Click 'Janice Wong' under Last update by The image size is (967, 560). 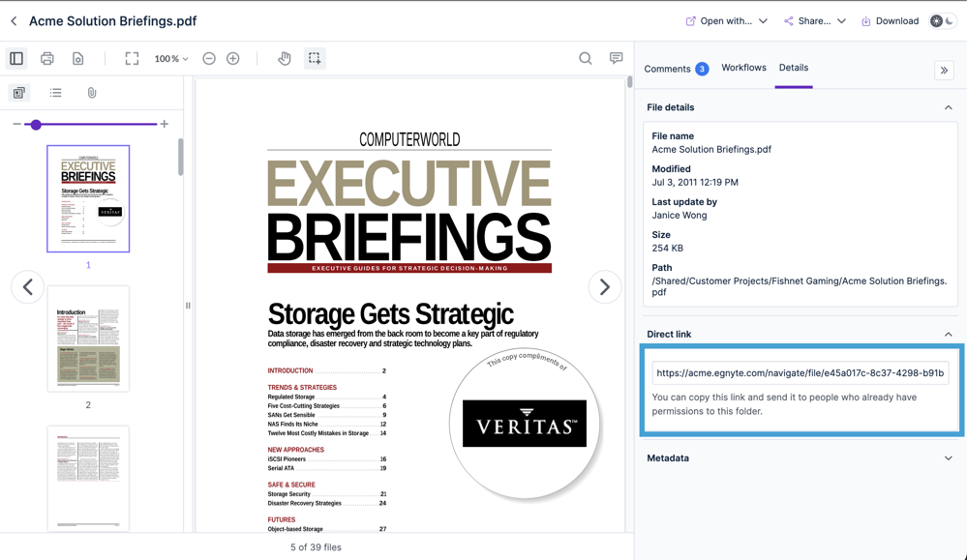click(x=679, y=215)
